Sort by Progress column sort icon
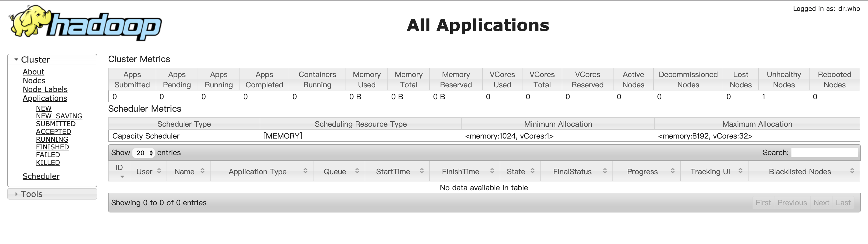 pos(672,171)
